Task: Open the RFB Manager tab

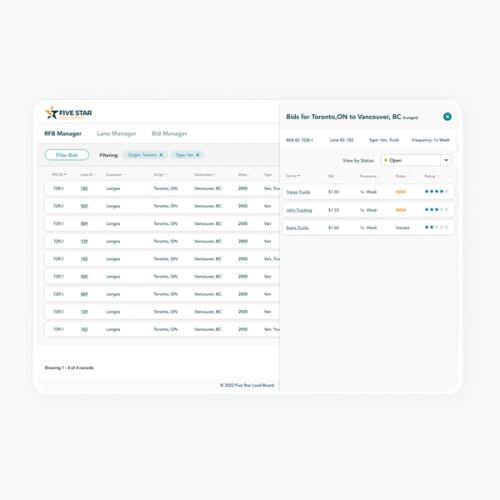Action: click(63, 133)
